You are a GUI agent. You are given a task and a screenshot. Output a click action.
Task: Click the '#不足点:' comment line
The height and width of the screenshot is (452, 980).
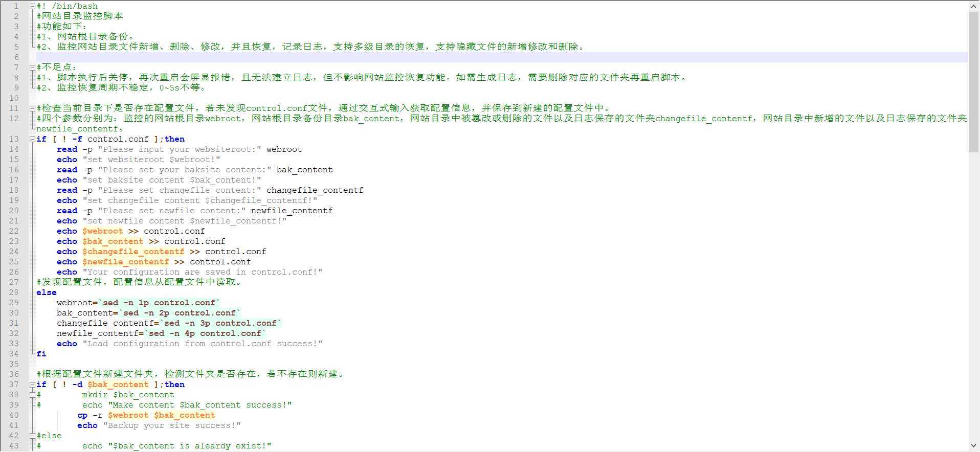57,67
